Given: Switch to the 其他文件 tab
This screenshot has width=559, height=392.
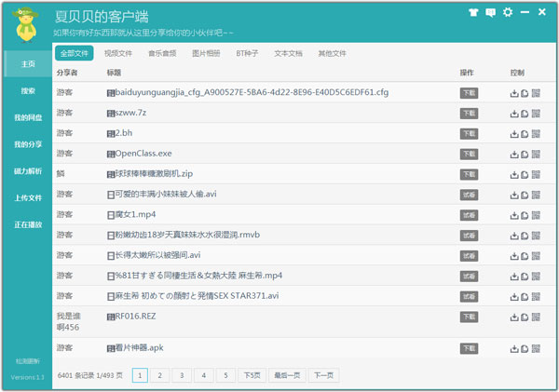Looking at the screenshot, I should click(332, 53).
